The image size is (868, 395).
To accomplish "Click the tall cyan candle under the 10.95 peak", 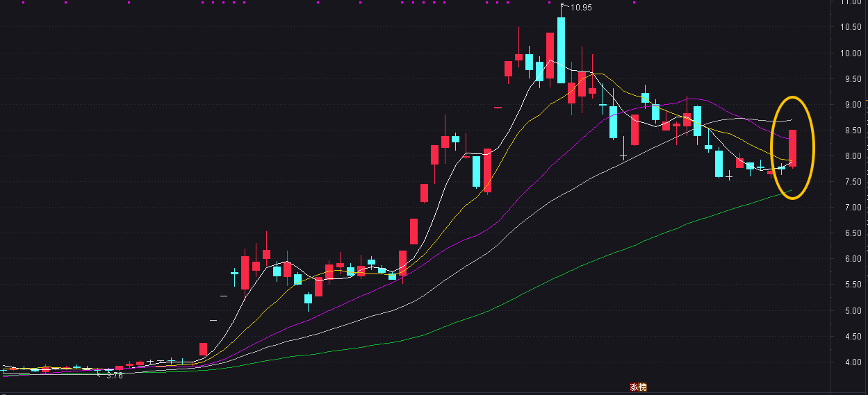I will pyautogui.click(x=561, y=50).
